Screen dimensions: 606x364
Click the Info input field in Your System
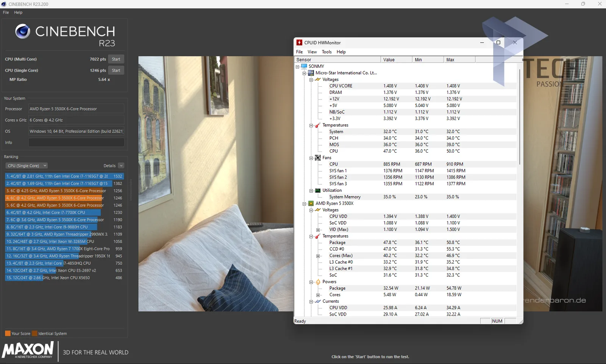click(76, 142)
